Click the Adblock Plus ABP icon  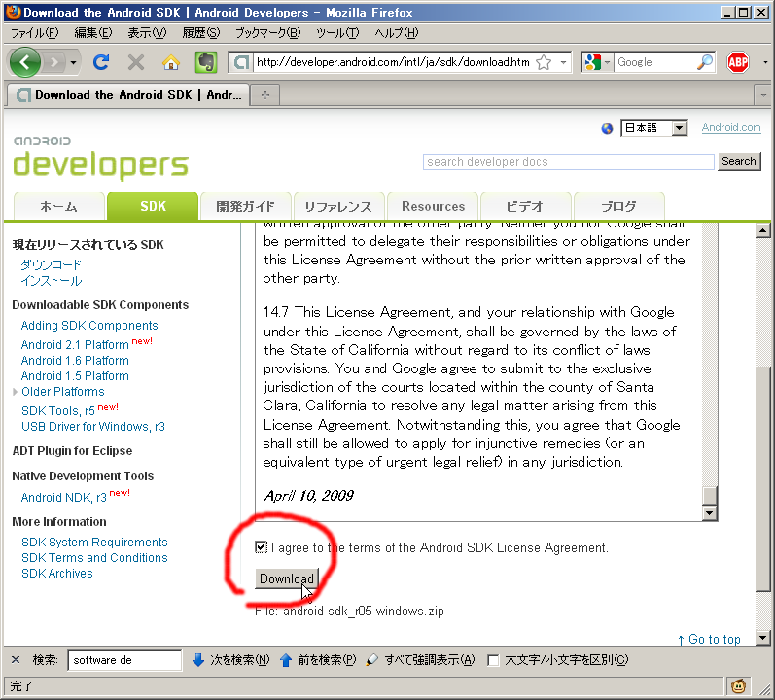[x=738, y=62]
